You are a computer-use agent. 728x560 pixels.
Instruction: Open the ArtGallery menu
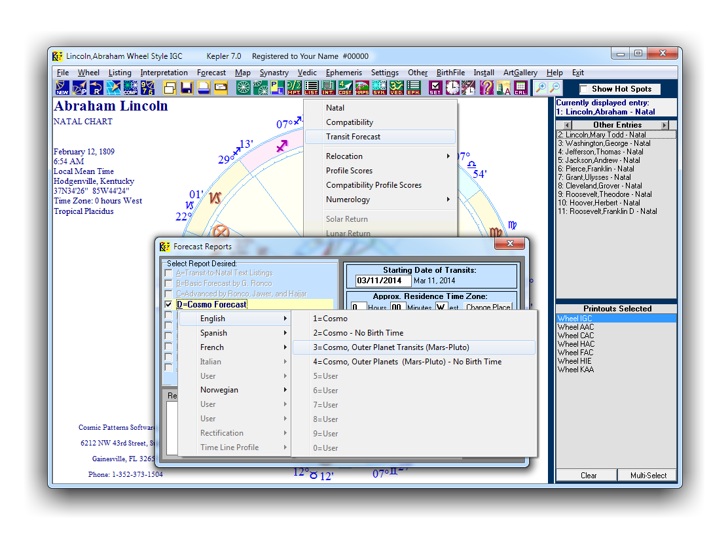click(x=520, y=73)
